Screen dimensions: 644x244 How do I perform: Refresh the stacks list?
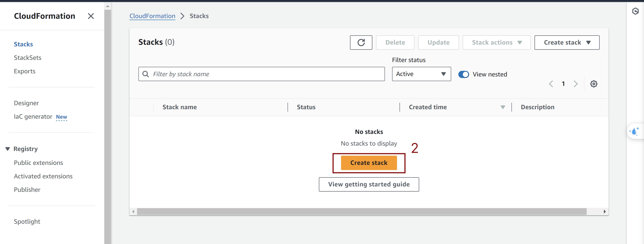coord(361,42)
